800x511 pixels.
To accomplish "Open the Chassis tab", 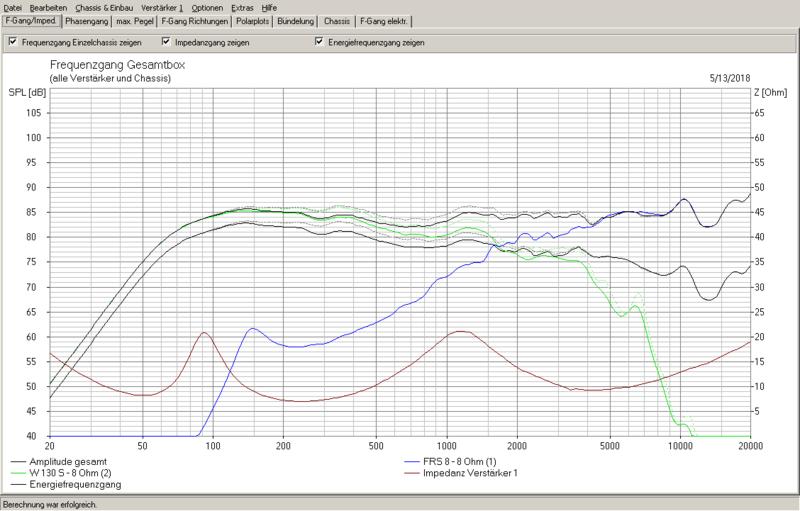I will click(x=337, y=21).
